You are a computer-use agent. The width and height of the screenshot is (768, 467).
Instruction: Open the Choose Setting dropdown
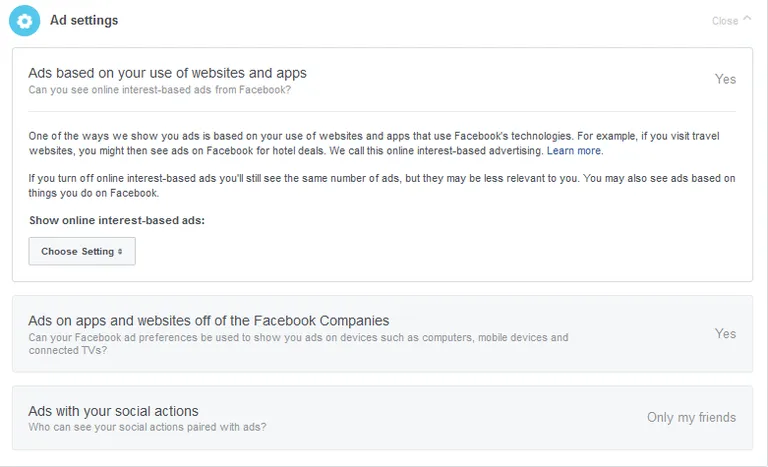[82, 251]
